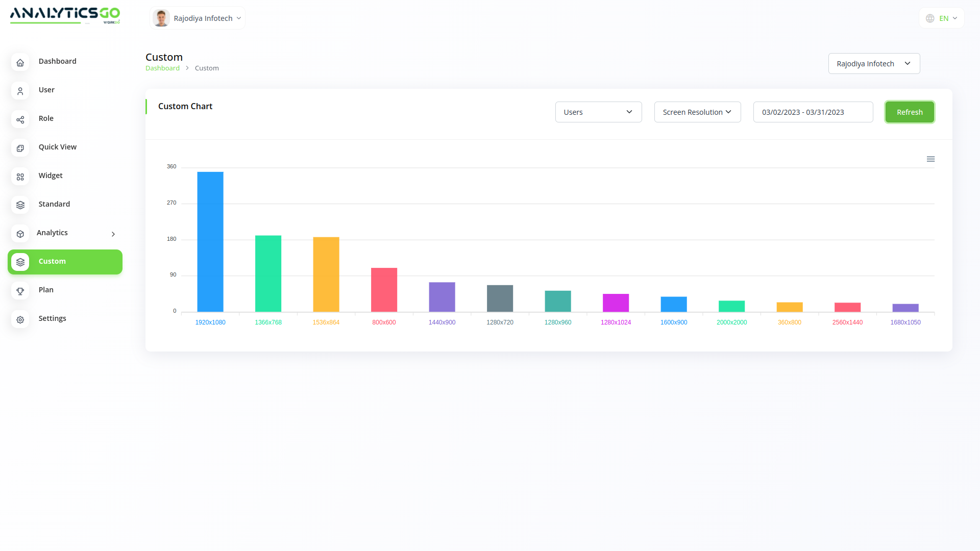Viewport: 980px width, 551px height.
Task: Expand the Analytics submenu chevron
Action: point(113,234)
